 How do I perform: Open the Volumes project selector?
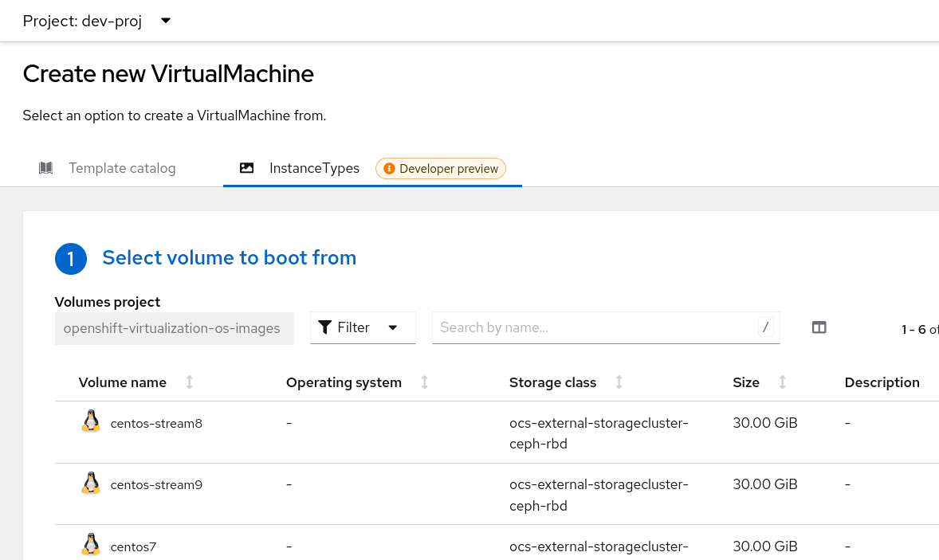(174, 328)
